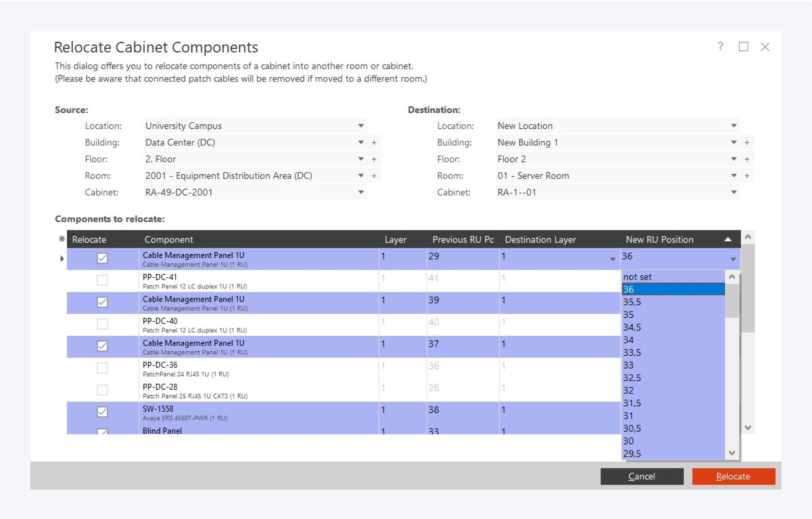Add new destination room with plus icon
This screenshot has width=812, height=519.
747,176
